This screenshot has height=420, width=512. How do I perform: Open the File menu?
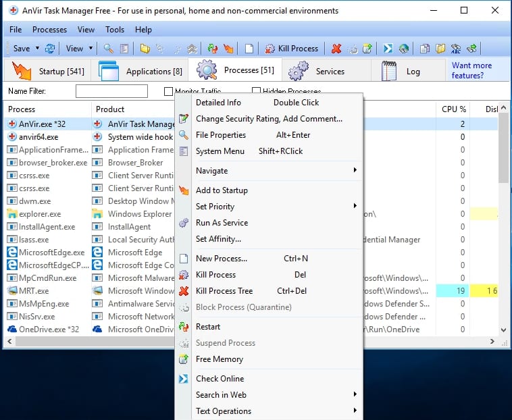click(x=16, y=30)
